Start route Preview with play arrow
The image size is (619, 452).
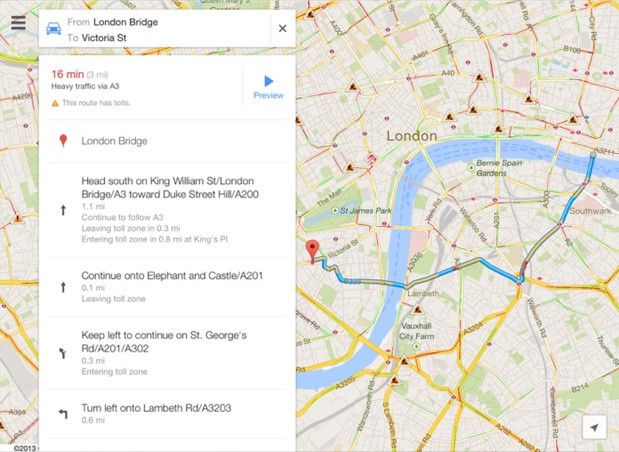pyautogui.click(x=268, y=87)
